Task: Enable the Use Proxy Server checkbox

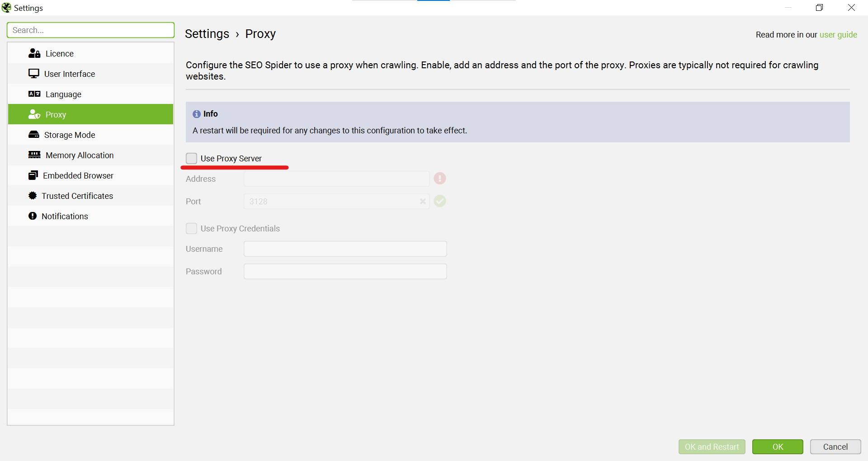Action: [191, 158]
